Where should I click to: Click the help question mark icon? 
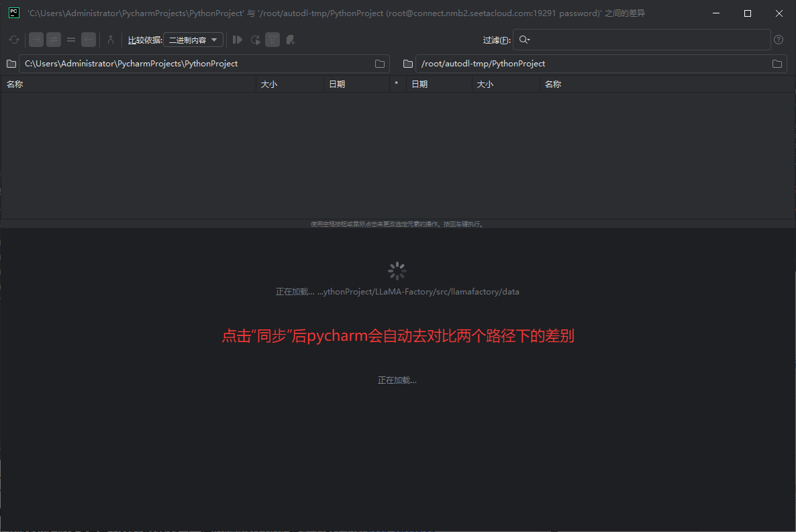pyautogui.click(x=779, y=40)
